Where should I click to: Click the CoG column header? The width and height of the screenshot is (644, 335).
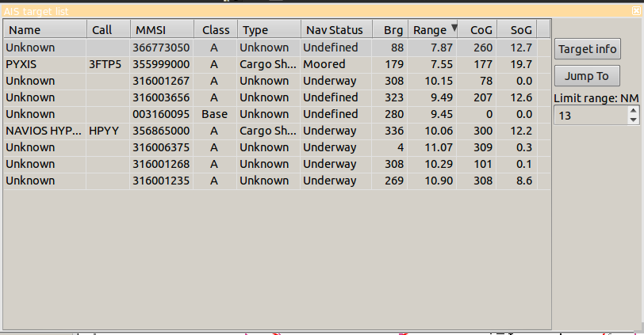(477, 30)
